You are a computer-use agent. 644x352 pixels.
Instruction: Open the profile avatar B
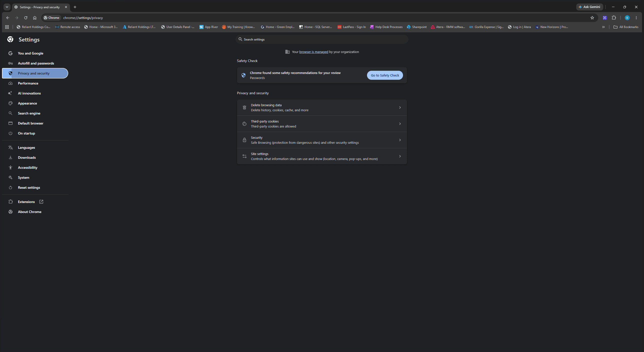coord(627,18)
